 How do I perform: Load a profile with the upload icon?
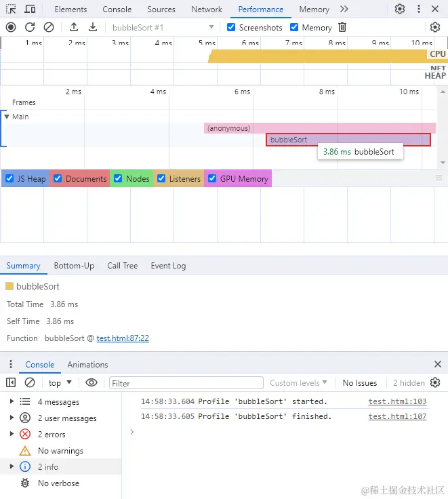(74, 27)
